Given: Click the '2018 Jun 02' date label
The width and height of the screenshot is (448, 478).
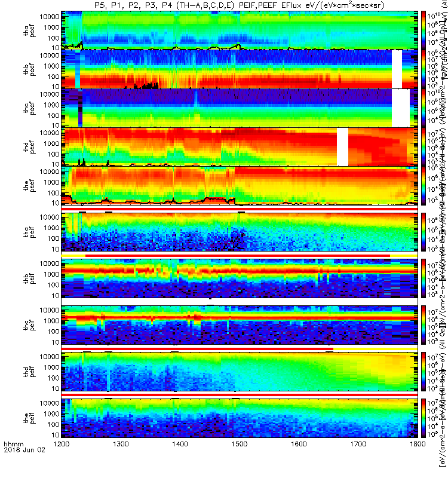Looking at the screenshot, I should [x=24, y=450].
